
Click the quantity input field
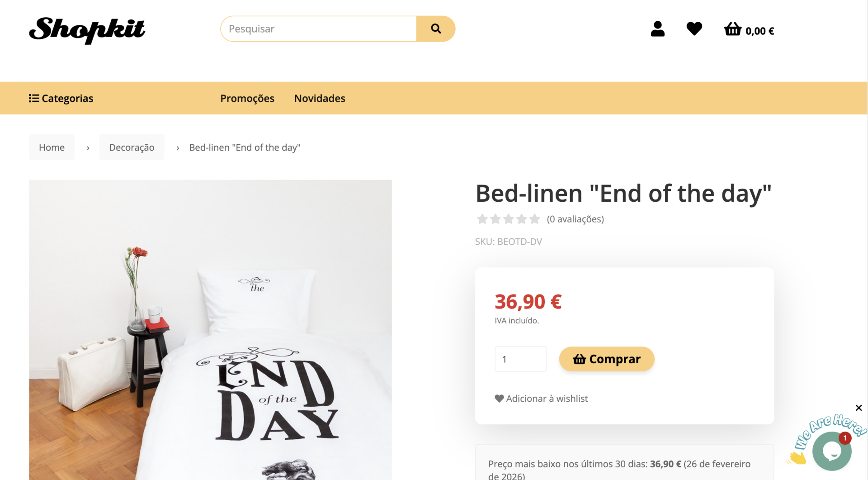520,359
